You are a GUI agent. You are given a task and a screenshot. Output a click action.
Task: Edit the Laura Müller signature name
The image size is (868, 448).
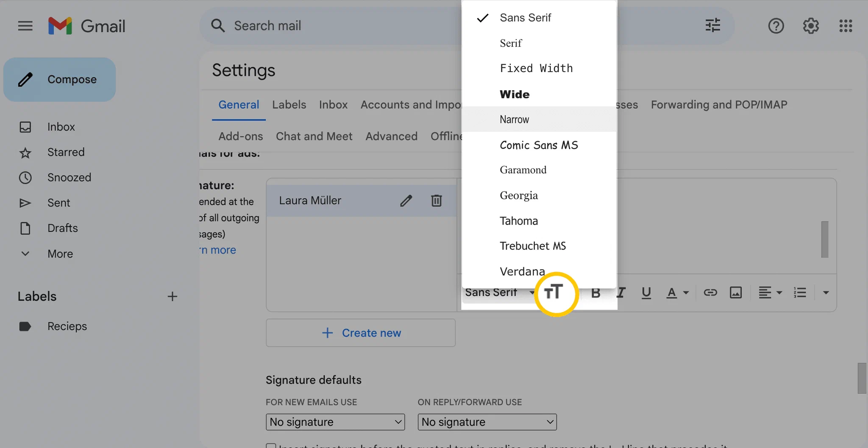tap(406, 200)
